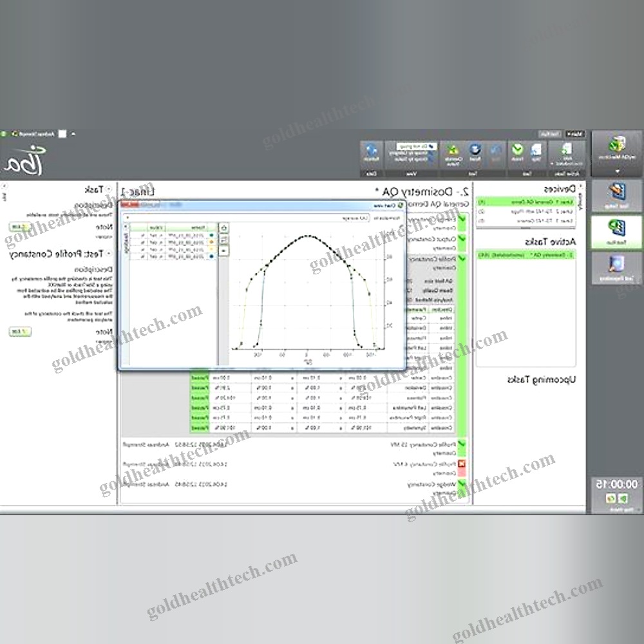Click Edit button under Test Note

pos(20,332)
